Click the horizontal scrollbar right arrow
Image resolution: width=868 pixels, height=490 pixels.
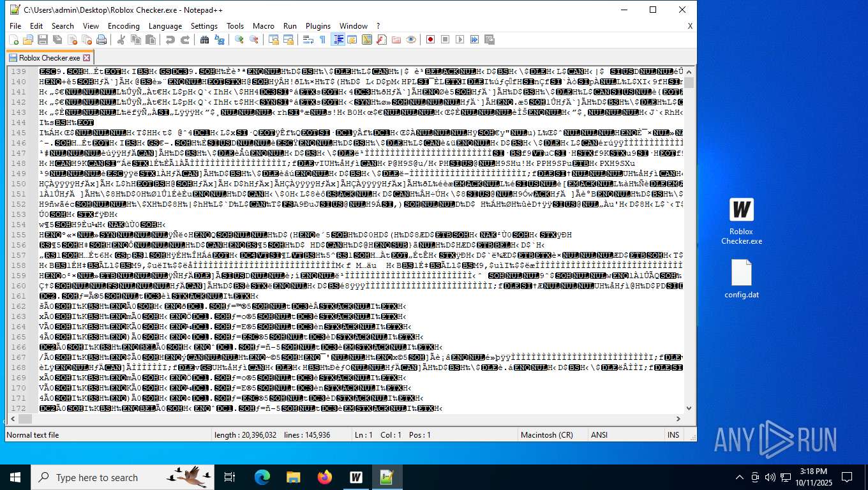point(678,419)
